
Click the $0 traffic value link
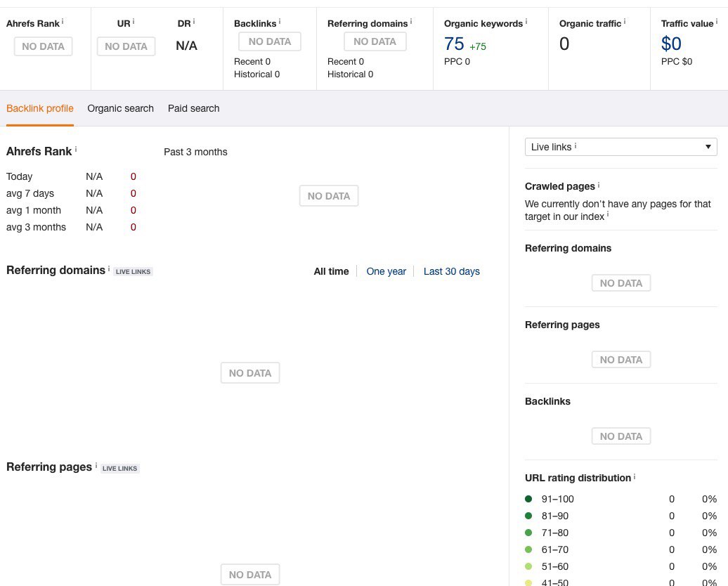coord(671,44)
